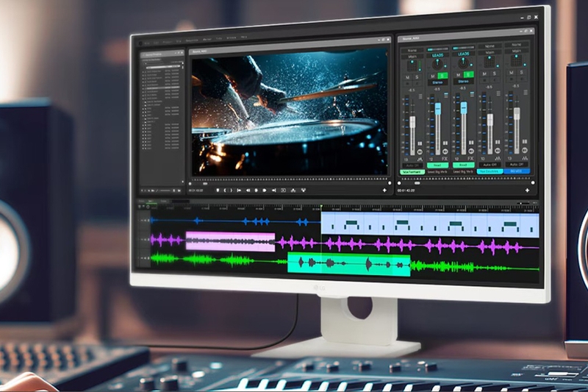Solo the Vox Doubles channel
Viewport: 588px width, 392px height.
[494, 74]
